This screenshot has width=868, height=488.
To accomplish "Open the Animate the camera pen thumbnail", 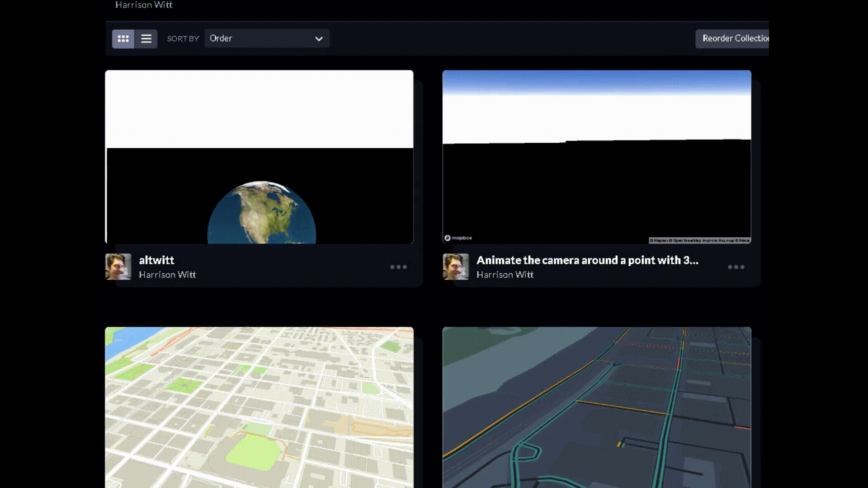I will tap(597, 157).
